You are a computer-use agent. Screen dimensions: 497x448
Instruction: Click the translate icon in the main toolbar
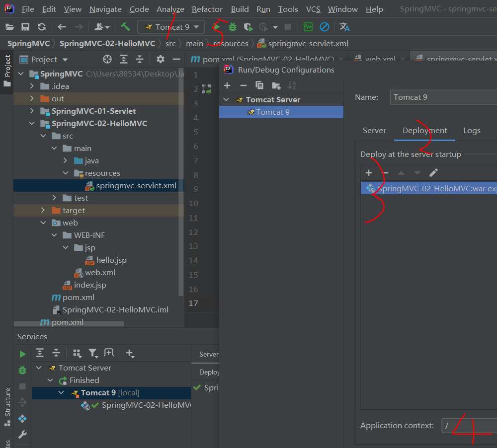tap(344, 27)
